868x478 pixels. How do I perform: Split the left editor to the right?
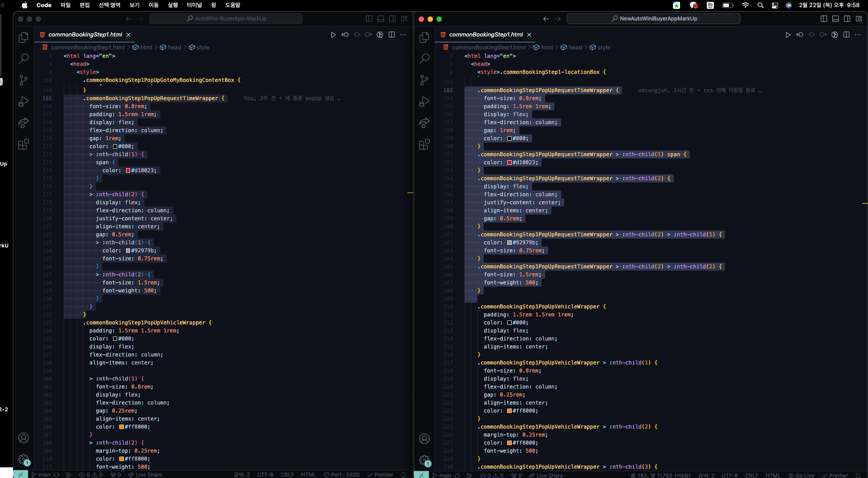391,35
